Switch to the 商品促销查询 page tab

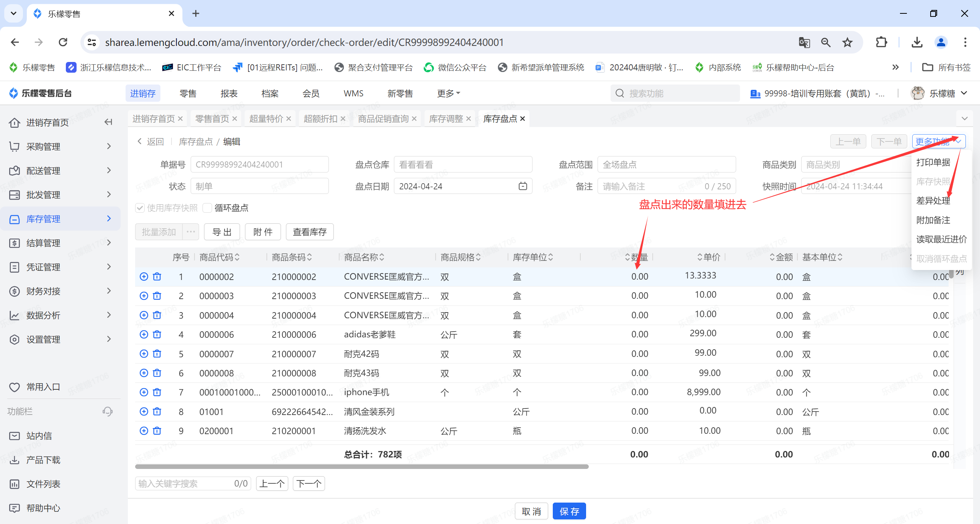click(x=383, y=119)
